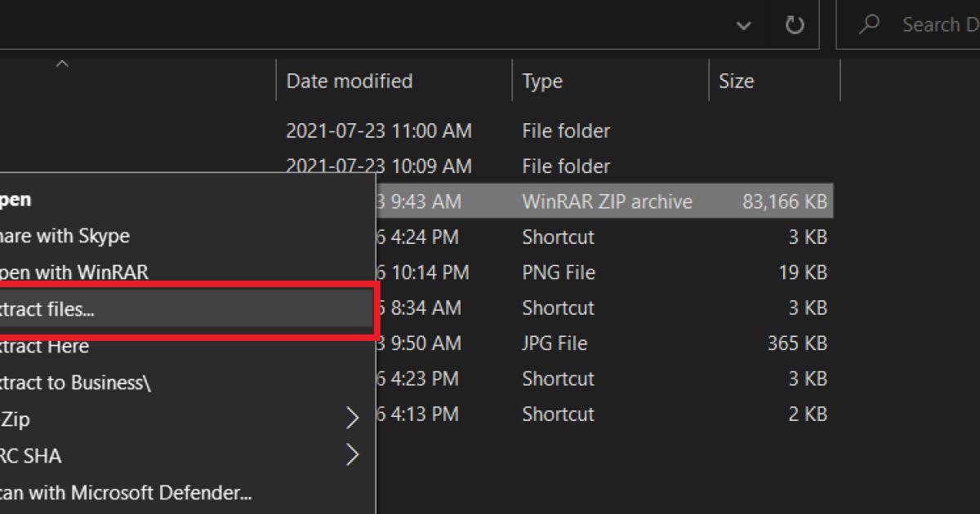Click the File folder modified at 11:00 AM

[x=563, y=131]
